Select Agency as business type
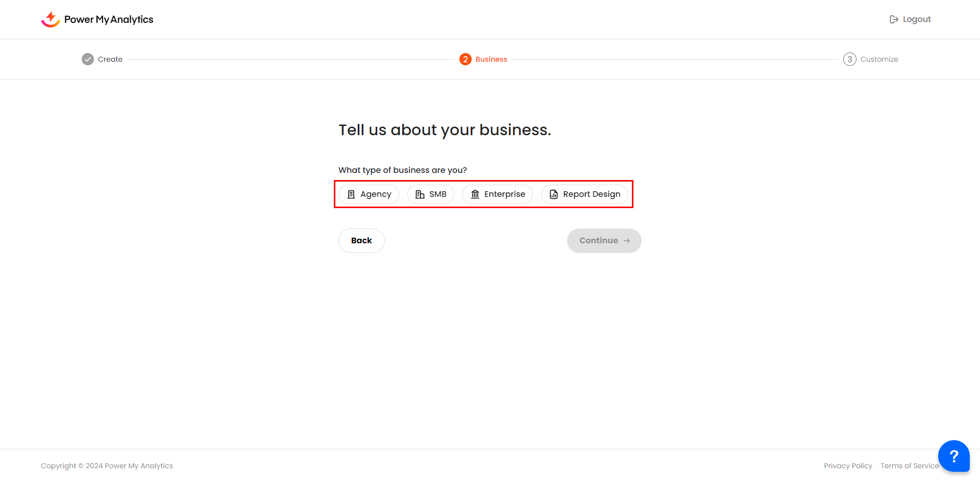Viewport: 980px width, 482px height. 369,194
